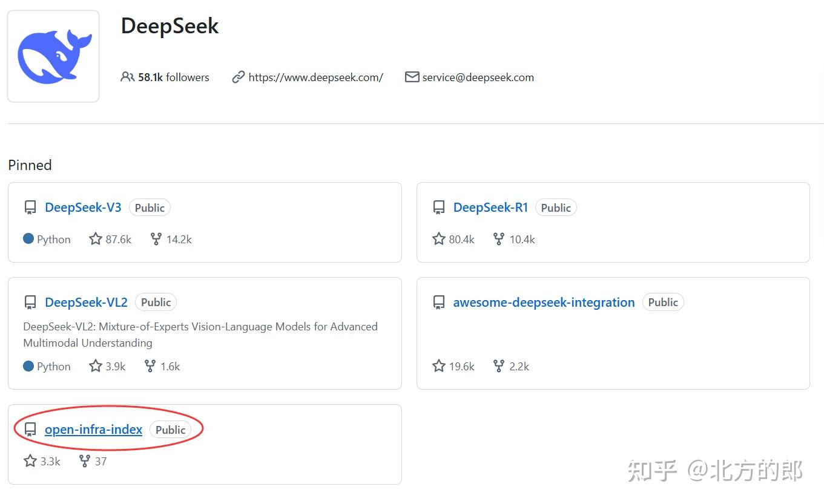Click the repository book icon beside open-infra-index

tap(30, 429)
